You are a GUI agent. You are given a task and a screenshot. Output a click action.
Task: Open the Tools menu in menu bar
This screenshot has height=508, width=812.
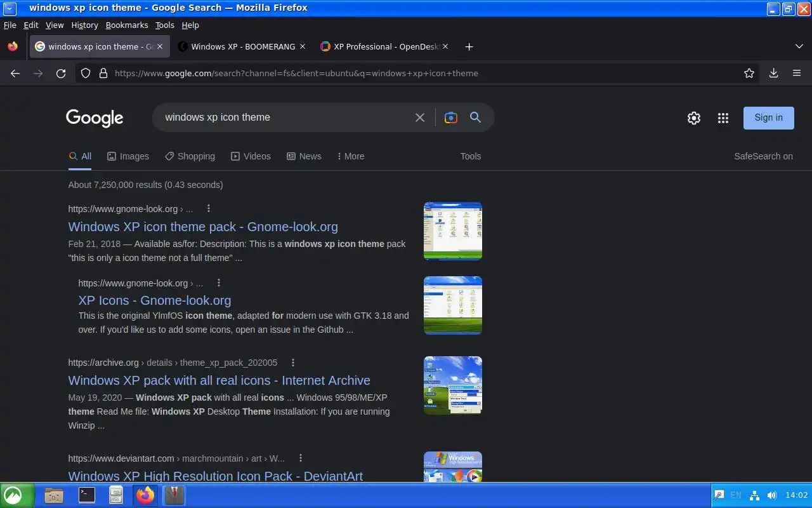pyautogui.click(x=164, y=25)
